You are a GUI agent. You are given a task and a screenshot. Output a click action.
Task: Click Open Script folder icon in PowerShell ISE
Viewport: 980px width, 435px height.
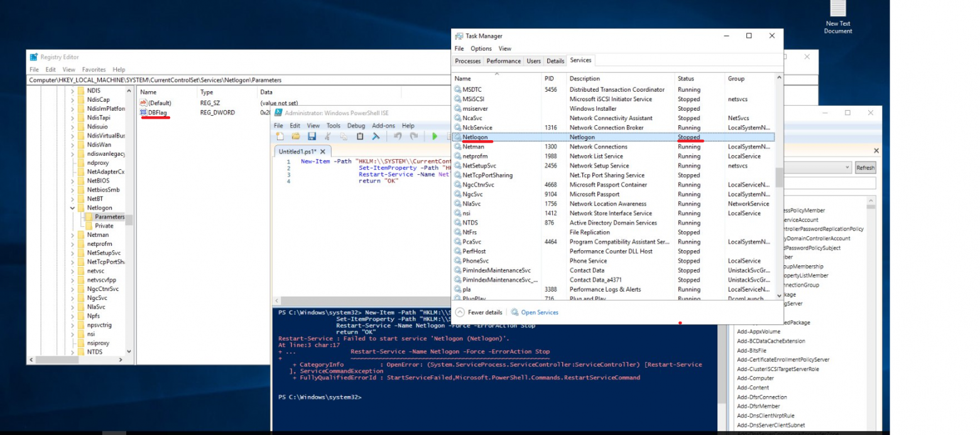pyautogui.click(x=295, y=136)
